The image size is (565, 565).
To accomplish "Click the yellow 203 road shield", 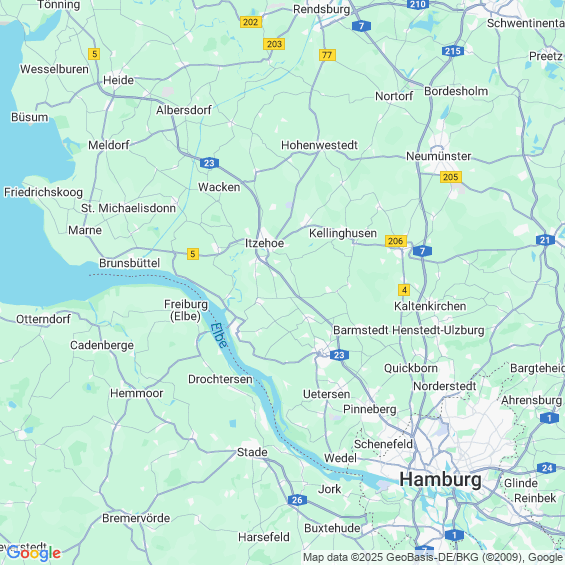I will (274, 44).
